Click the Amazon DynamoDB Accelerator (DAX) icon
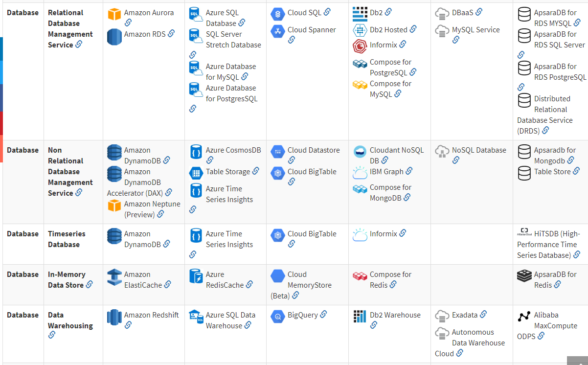Screen dimensions: 588x365 [114, 174]
